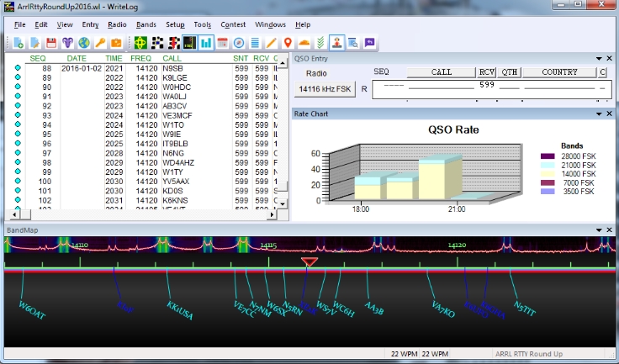Viewport: 619px width, 364px height.
Task: Click the blue compass icon
Action: point(239,43)
